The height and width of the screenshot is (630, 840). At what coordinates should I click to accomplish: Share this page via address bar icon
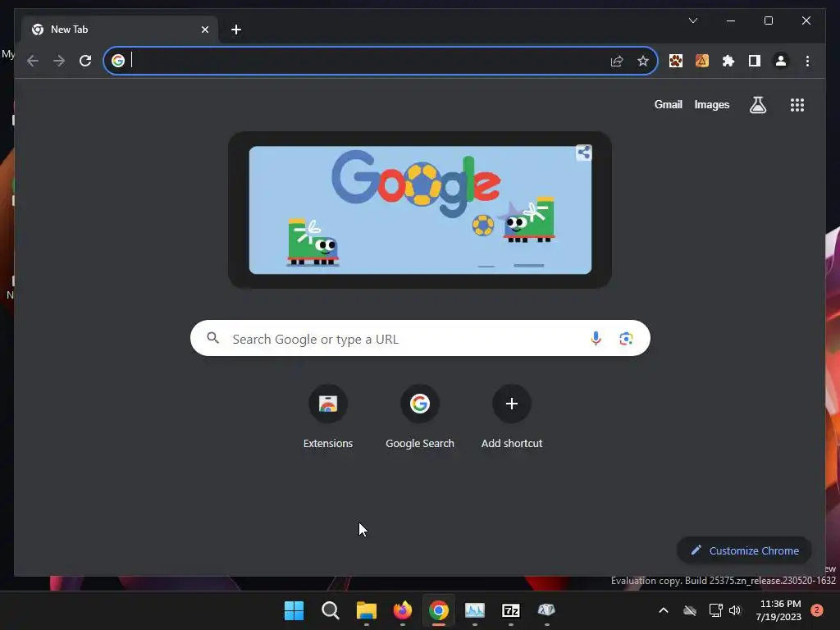(x=617, y=61)
